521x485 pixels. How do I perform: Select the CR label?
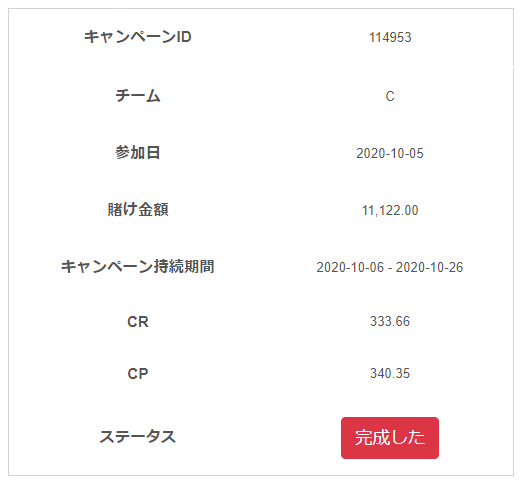[x=138, y=322]
